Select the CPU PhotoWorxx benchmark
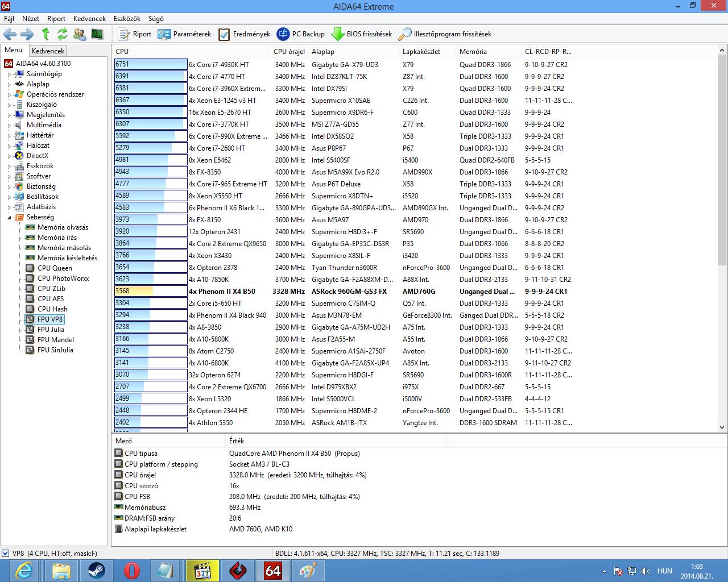This screenshot has height=582, width=728. 63,278
